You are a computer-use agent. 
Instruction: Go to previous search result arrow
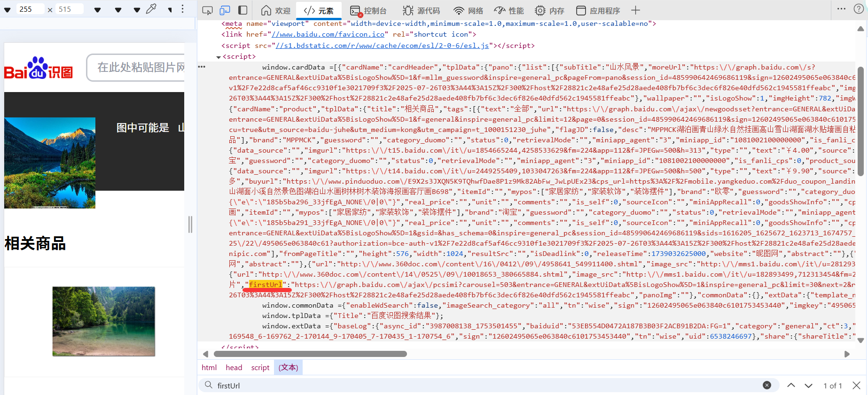(x=791, y=385)
